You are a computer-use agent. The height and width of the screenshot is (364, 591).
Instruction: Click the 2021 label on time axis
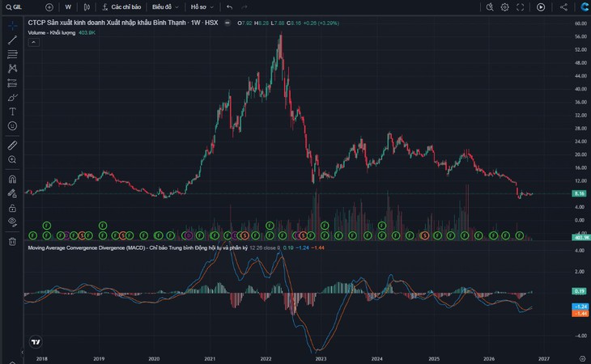[210, 358]
